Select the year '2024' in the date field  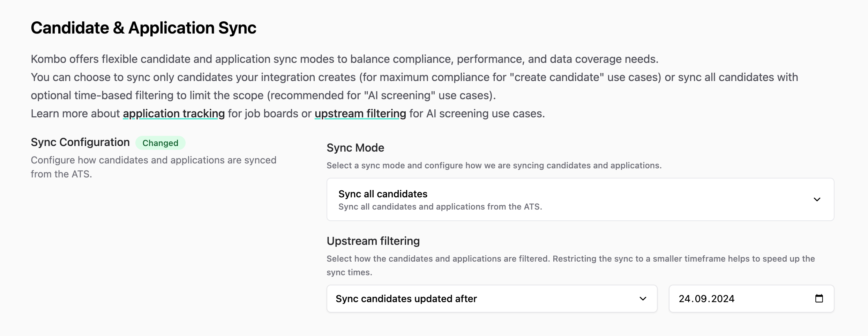click(x=723, y=299)
